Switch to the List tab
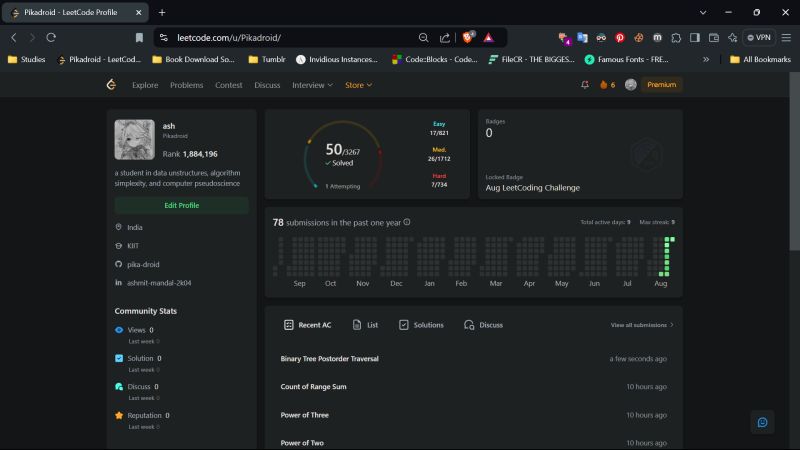The width and height of the screenshot is (800, 450). click(365, 325)
